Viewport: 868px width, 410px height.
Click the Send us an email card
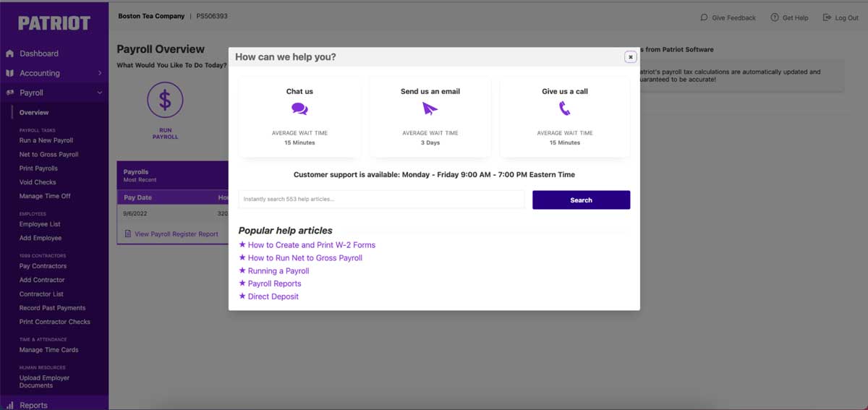[430, 116]
